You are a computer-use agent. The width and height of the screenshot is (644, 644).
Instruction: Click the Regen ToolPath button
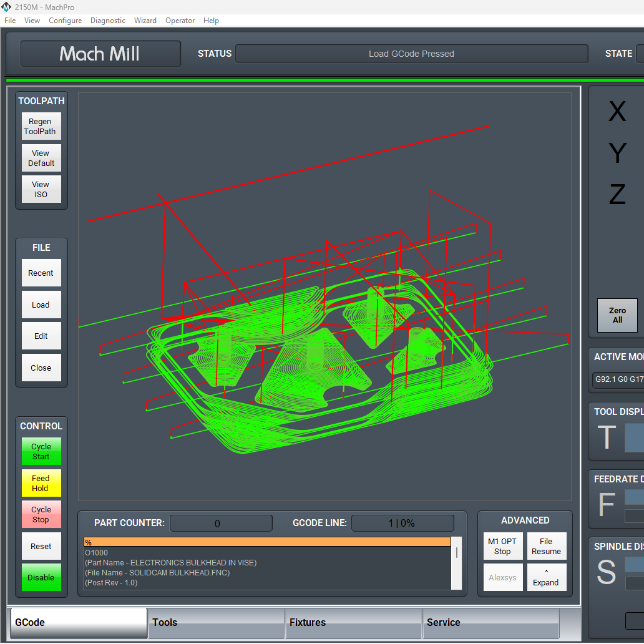click(41, 126)
